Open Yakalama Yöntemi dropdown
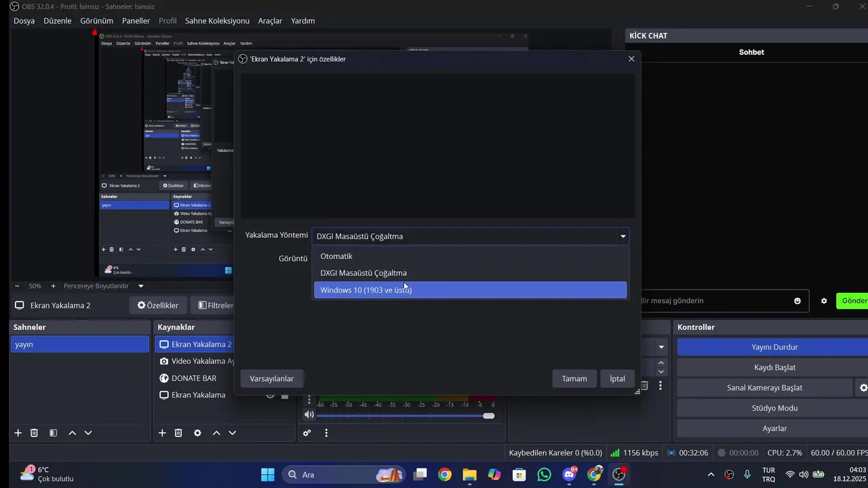Viewport: 868px width, 488px height. coord(471,237)
